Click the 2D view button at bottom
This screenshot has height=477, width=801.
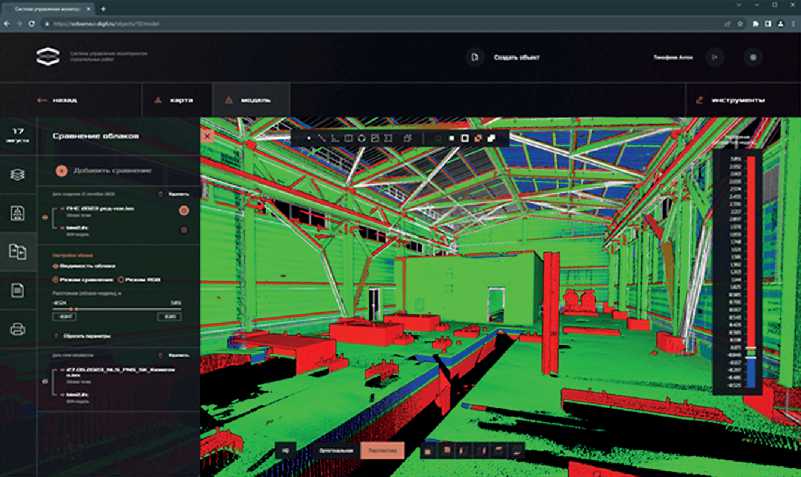[x=286, y=450]
